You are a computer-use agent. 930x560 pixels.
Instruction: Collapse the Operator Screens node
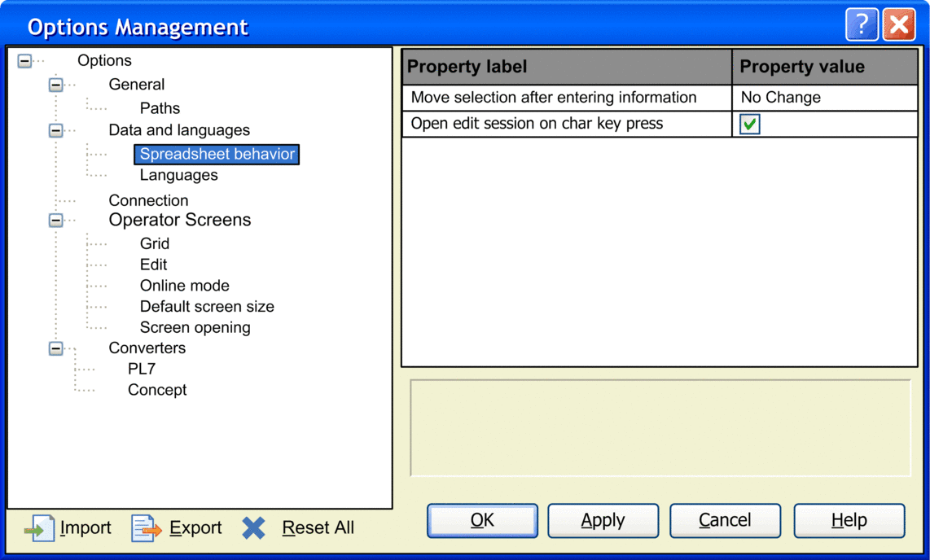[x=55, y=221]
